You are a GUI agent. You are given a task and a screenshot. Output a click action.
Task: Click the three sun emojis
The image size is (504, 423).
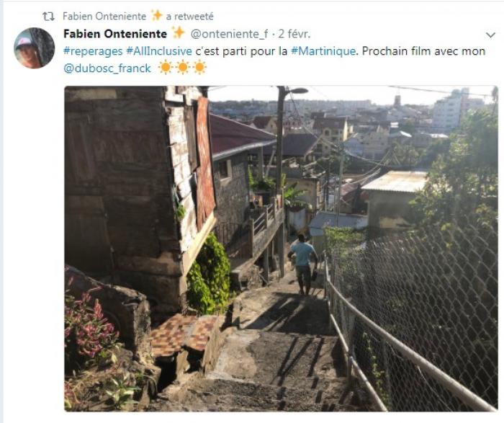click(183, 68)
